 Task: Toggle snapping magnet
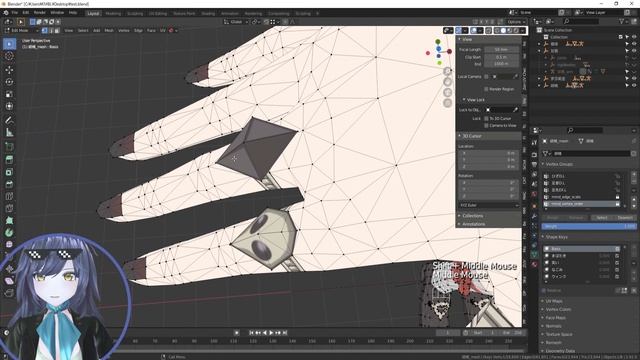266,22
